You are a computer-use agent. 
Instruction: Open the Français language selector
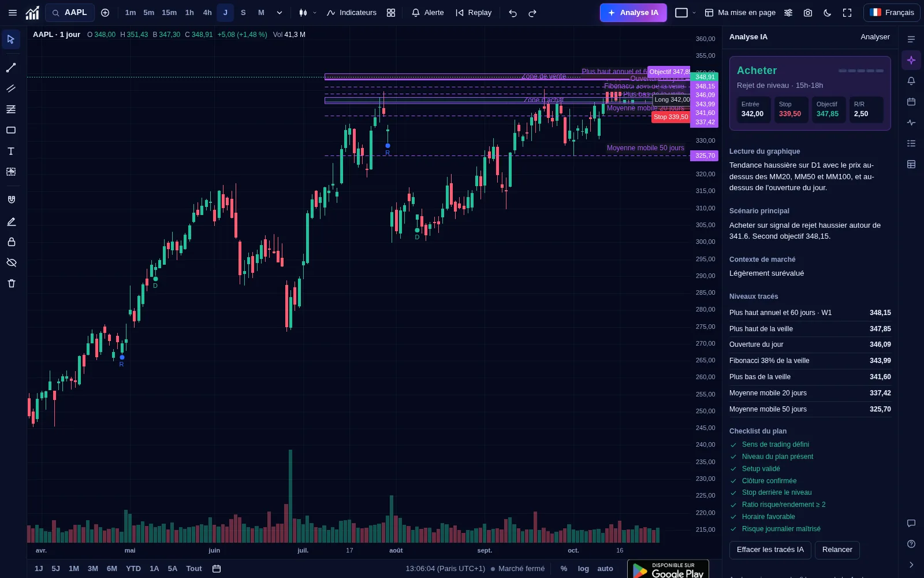892,13
